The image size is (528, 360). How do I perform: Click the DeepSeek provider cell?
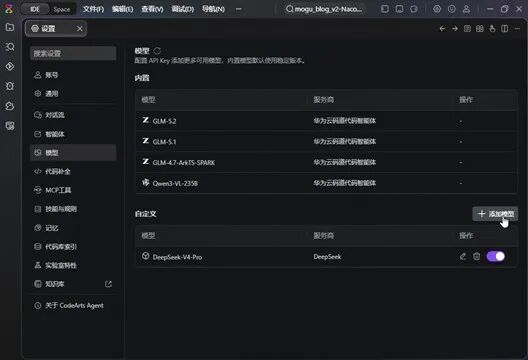[327, 257]
